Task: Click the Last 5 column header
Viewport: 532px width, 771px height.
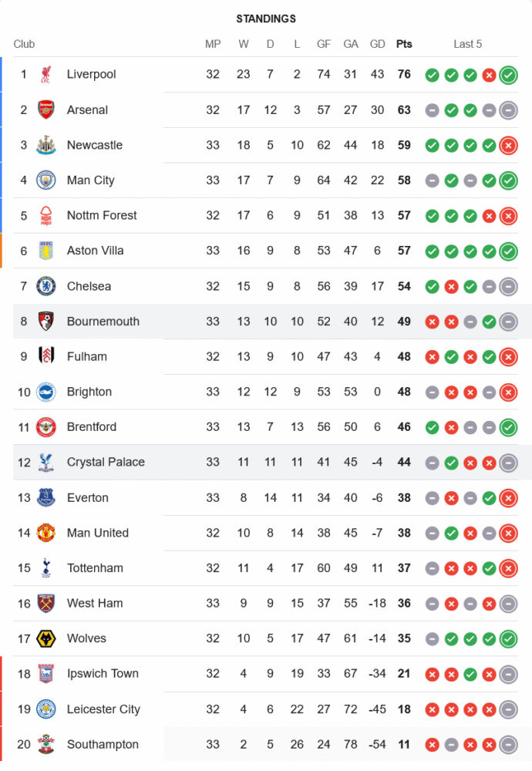Action: pos(467,44)
